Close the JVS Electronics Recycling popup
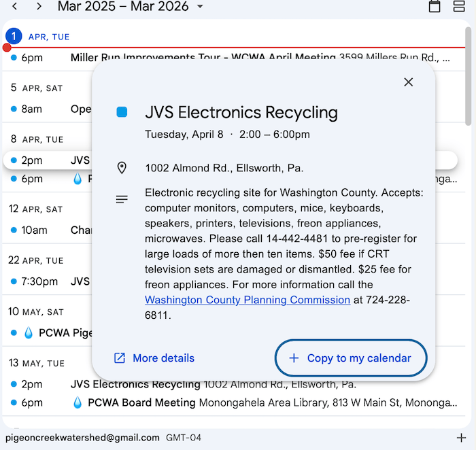This screenshot has height=450, width=476. click(x=408, y=82)
